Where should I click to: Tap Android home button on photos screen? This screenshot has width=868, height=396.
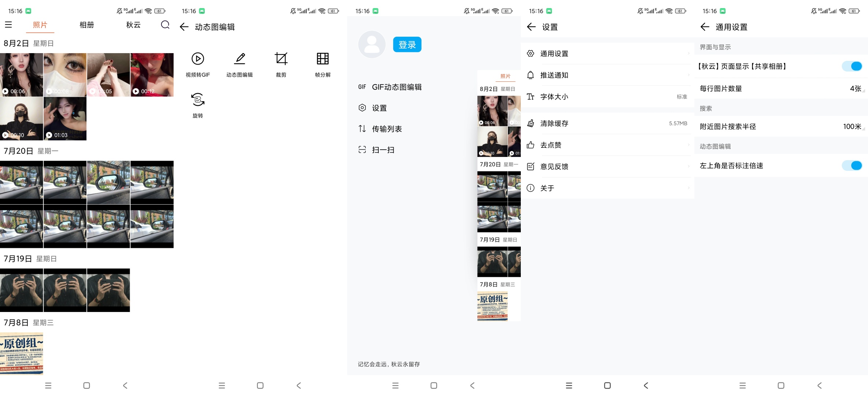click(87, 385)
